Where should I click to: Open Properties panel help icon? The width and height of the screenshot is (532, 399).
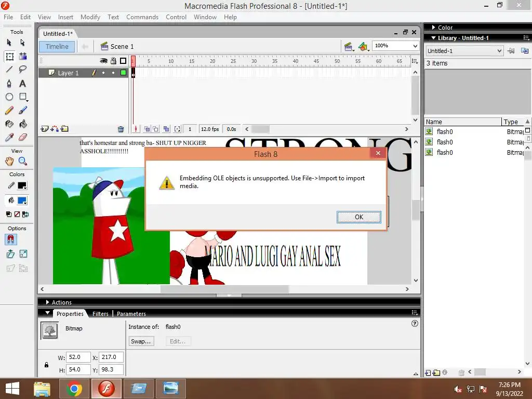pyautogui.click(x=415, y=323)
